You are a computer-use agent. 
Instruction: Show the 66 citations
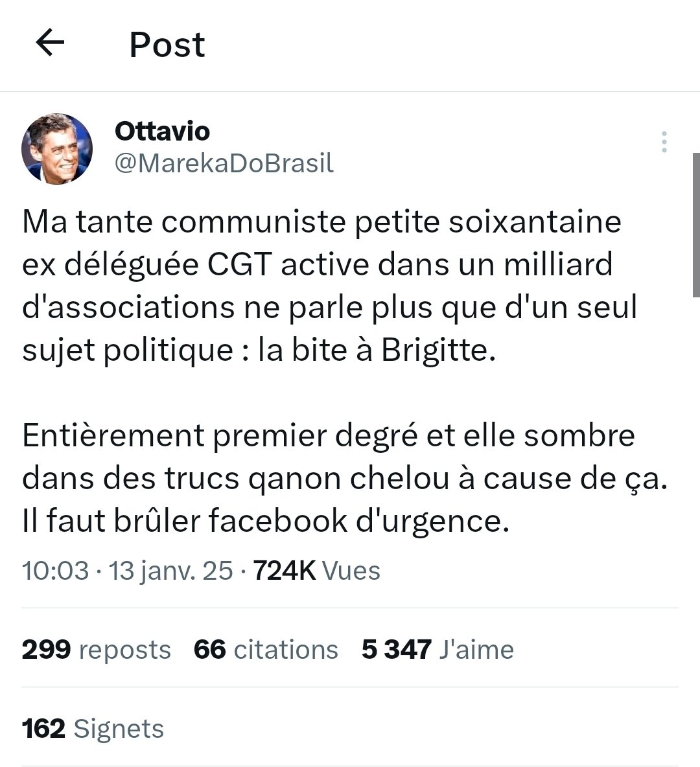coord(266,649)
